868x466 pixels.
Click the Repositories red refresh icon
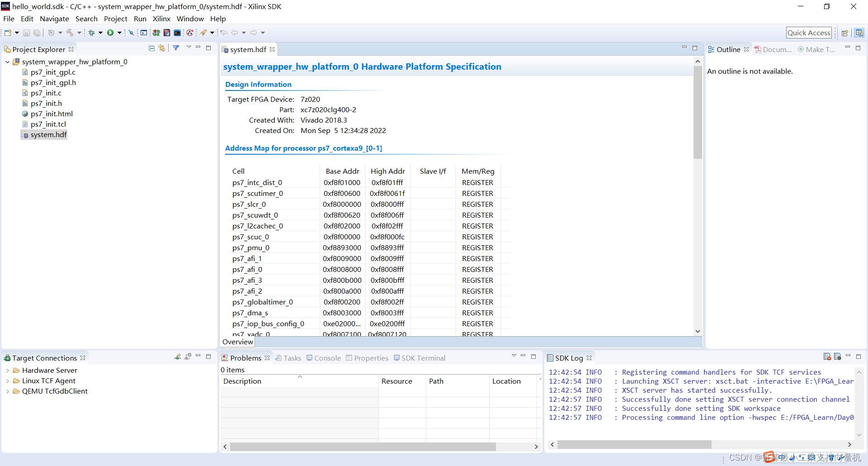189,33
